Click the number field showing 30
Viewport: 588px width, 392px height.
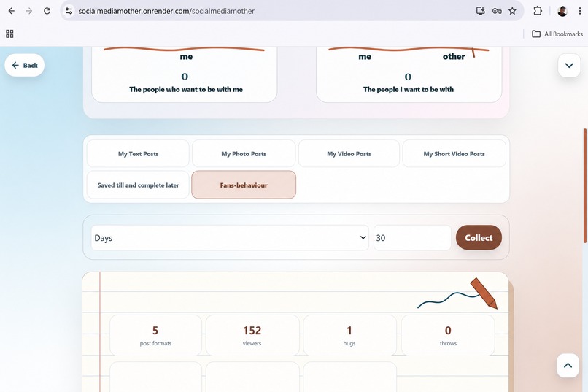[x=412, y=238]
